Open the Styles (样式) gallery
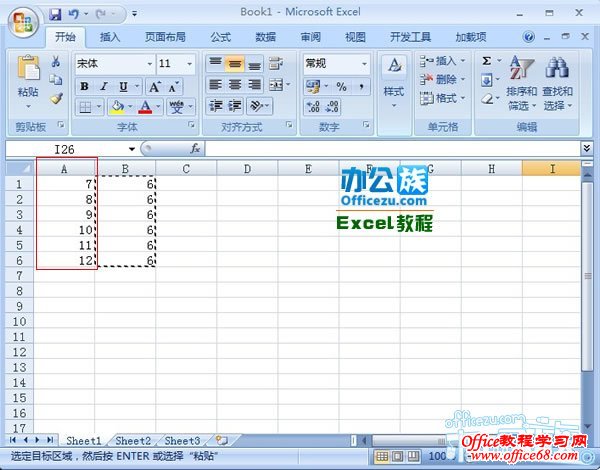The image size is (600, 470). (394, 82)
